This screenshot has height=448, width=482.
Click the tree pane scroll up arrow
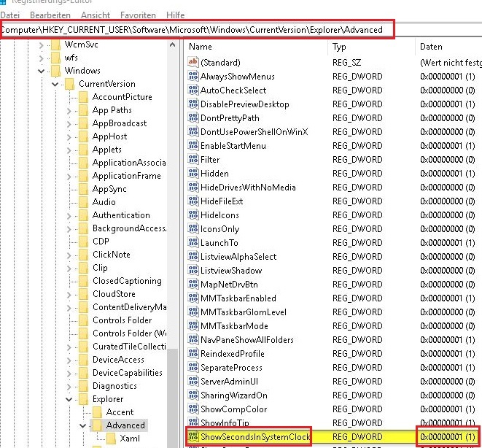[173, 45]
